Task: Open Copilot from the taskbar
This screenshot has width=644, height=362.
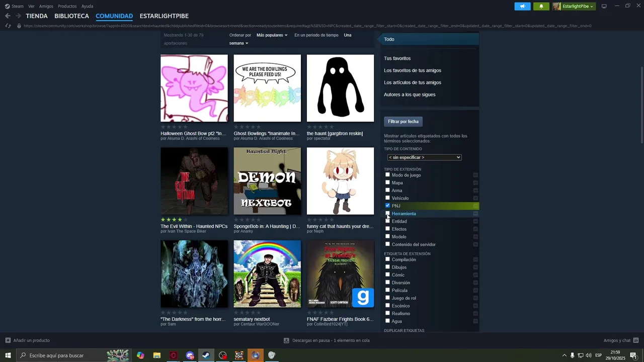Action: pos(140,355)
